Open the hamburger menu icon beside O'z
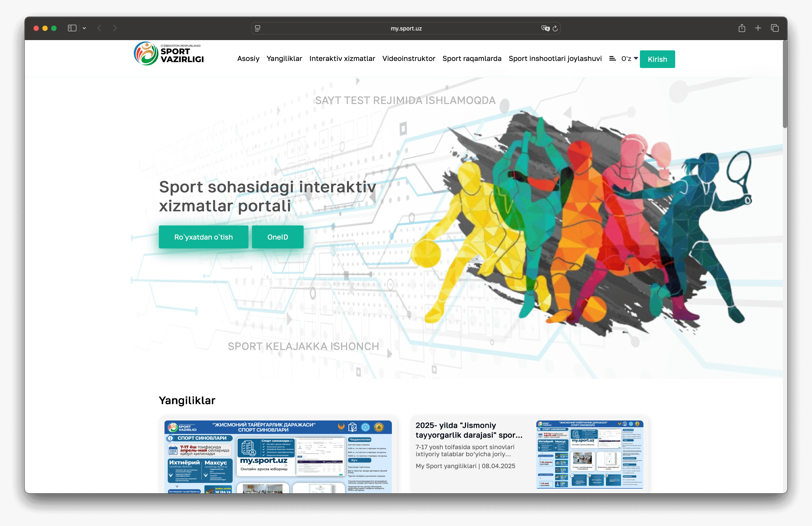 [x=612, y=59]
